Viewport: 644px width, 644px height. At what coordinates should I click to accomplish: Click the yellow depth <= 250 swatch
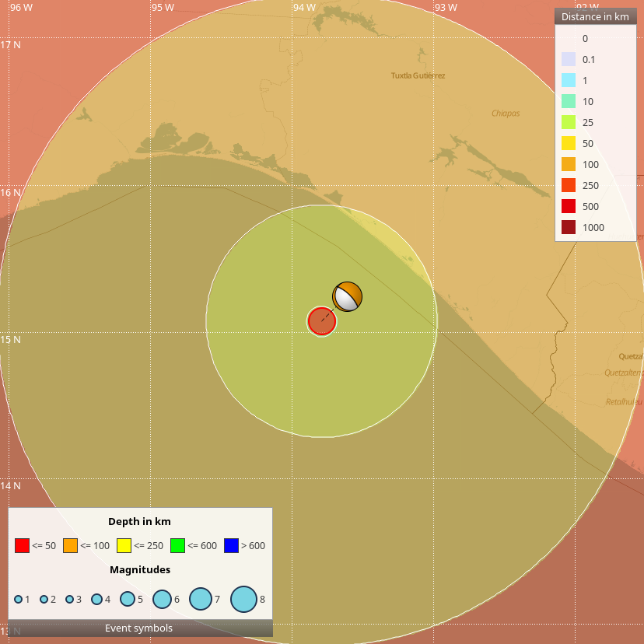click(x=124, y=546)
